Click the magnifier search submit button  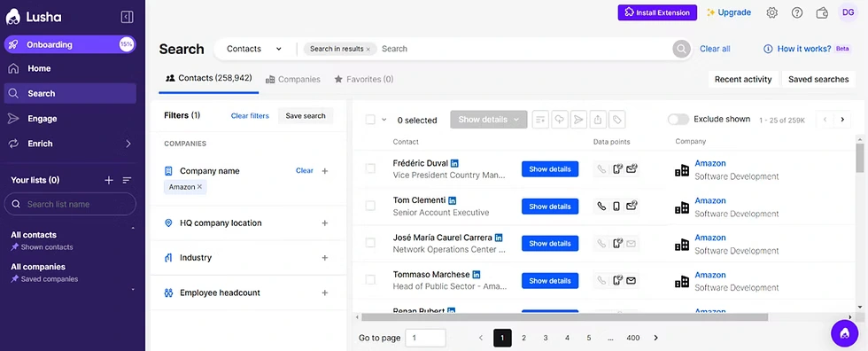(681, 49)
